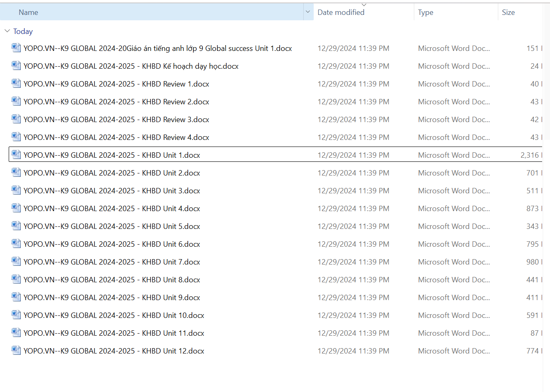Viewport: 550px width, 392px height.
Task: Select file name KHBD Review 1.docx
Action: pyautogui.click(x=116, y=84)
